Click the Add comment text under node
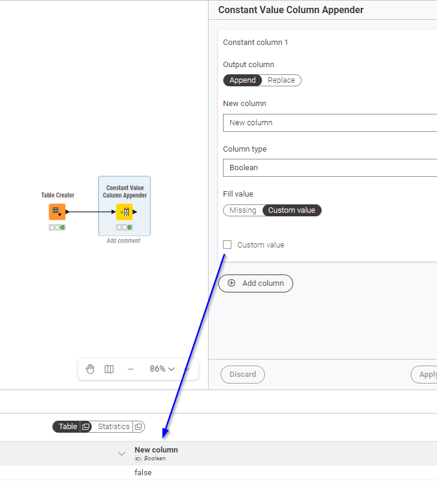 [123, 241]
